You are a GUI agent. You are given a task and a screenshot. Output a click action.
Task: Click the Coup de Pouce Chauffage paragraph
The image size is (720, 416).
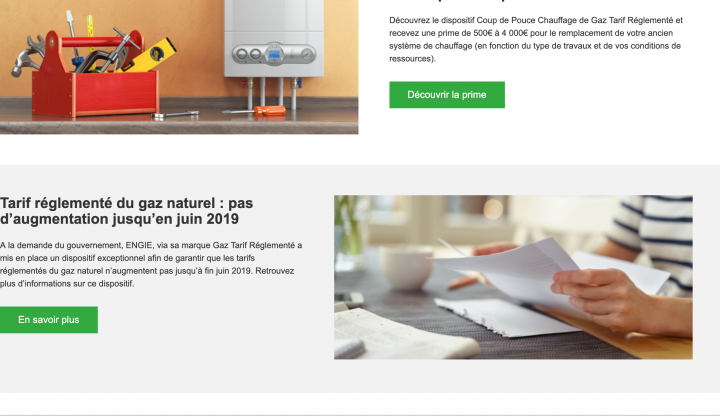click(x=535, y=39)
